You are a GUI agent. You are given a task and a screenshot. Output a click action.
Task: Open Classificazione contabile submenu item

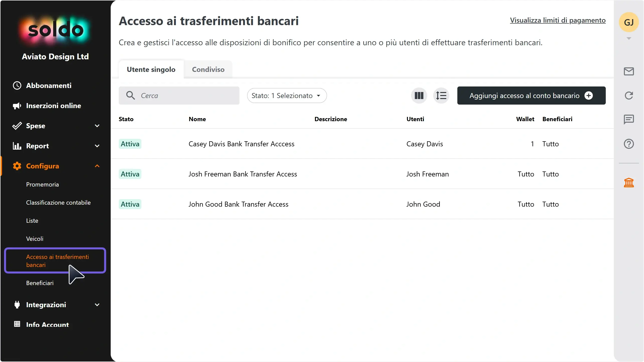(58, 203)
